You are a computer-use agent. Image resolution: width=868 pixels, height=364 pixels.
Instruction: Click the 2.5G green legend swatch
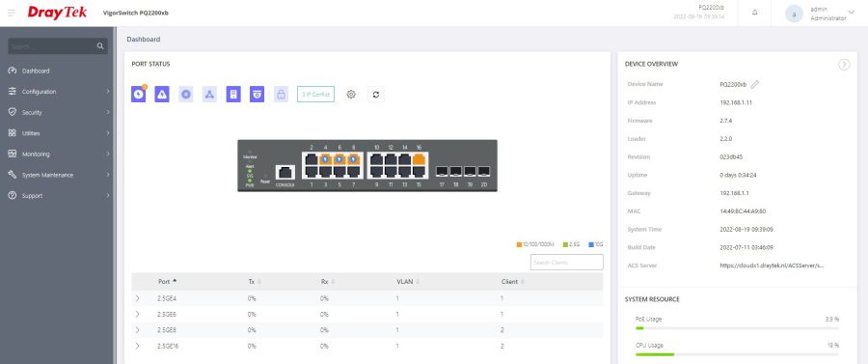click(x=564, y=244)
